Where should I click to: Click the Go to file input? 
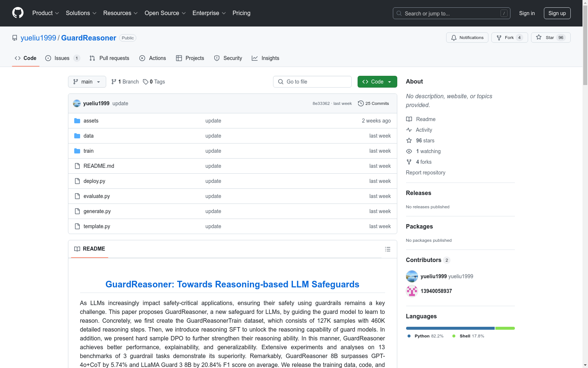(312, 82)
